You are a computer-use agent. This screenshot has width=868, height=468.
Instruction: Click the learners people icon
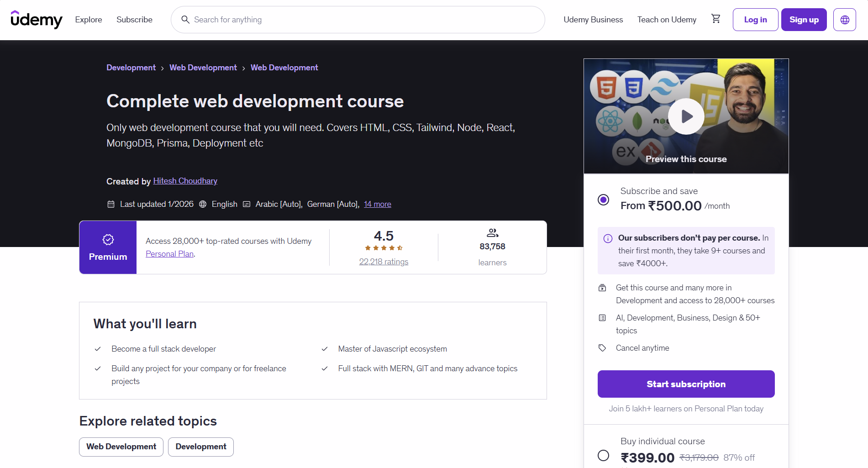(x=492, y=233)
